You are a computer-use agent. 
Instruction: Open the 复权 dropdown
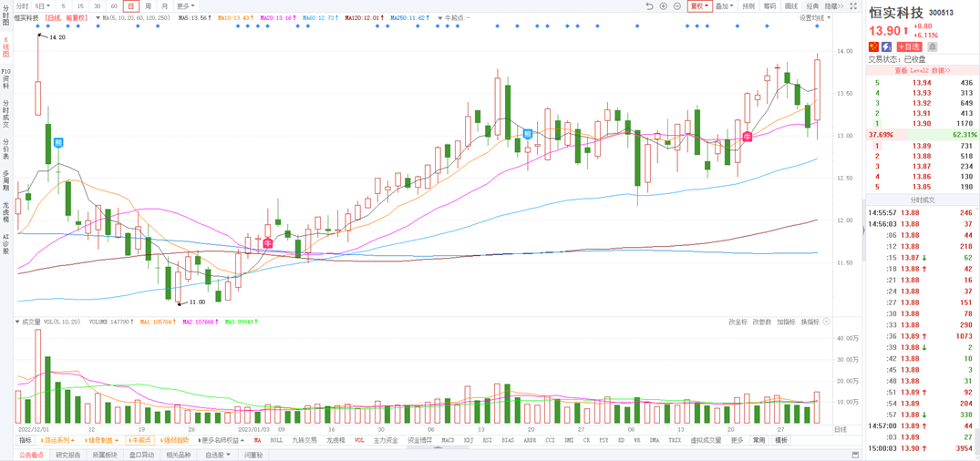(699, 6)
